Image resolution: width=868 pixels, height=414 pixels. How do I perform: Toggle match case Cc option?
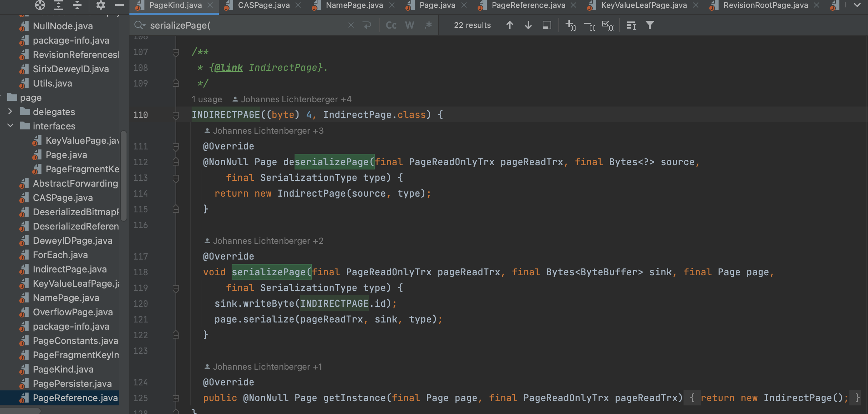(391, 25)
